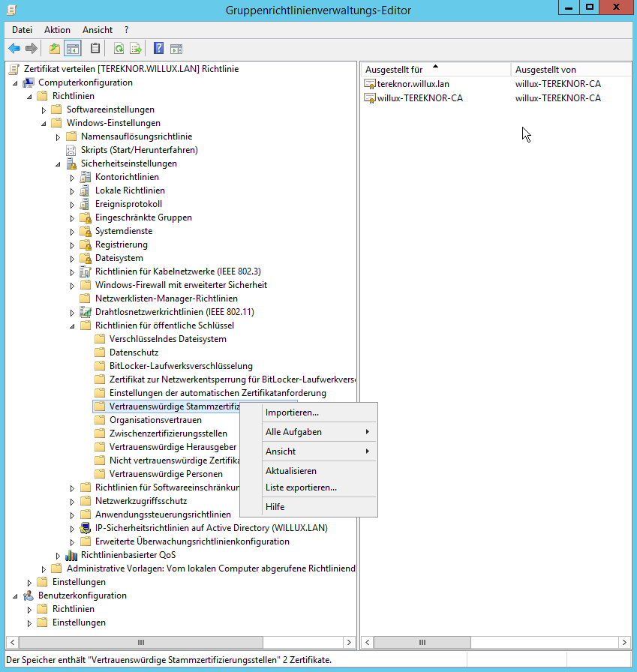Collapse the Richtlinien für öffentliche Schlüssel node
The height and width of the screenshot is (672, 637).
(73, 326)
